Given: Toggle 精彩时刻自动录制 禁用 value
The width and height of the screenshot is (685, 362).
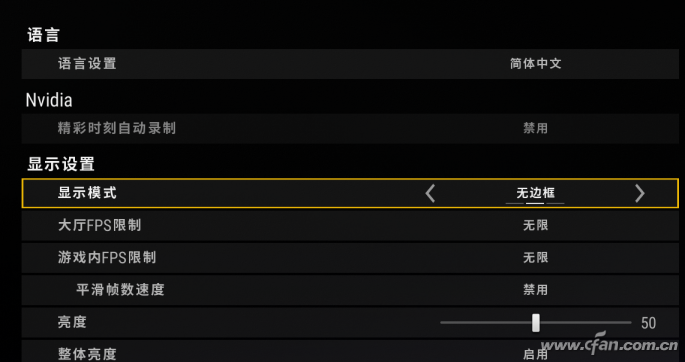Looking at the screenshot, I should pyautogui.click(x=535, y=128).
